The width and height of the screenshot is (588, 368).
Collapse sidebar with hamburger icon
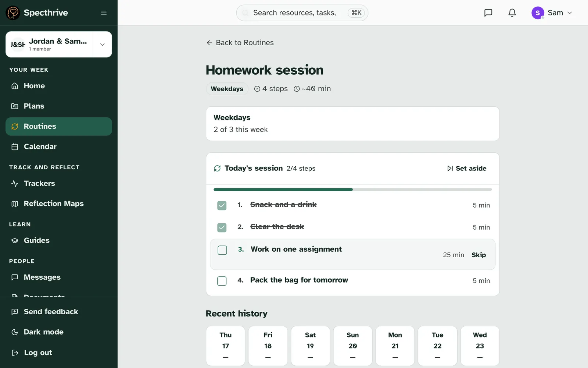coord(104,13)
